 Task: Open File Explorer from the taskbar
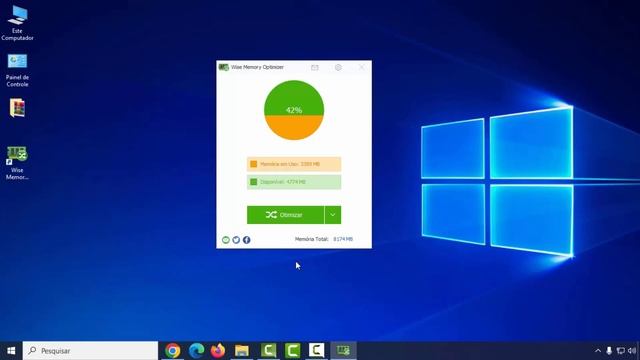coord(242,351)
